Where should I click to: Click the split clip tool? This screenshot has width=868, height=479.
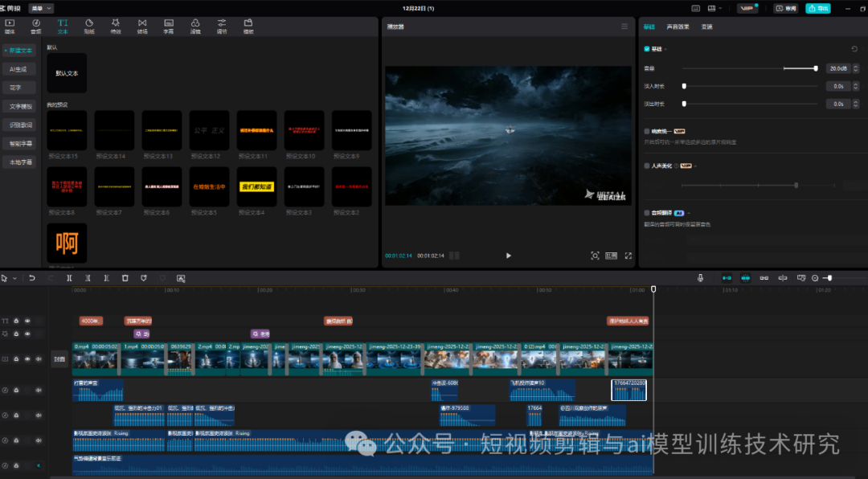point(69,278)
